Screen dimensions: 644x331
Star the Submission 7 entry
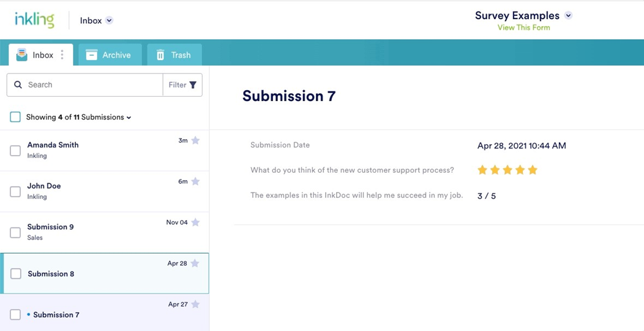(x=195, y=305)
